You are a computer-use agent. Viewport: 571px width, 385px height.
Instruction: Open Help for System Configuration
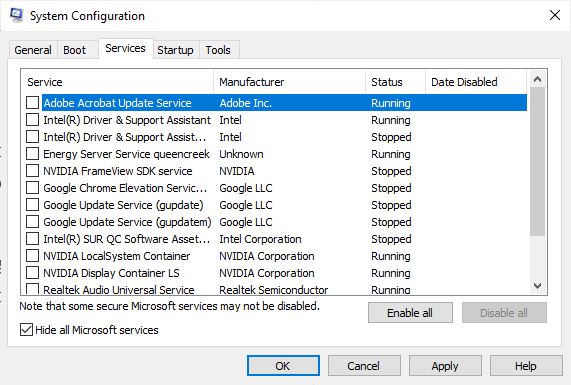[x=526, y=366]
